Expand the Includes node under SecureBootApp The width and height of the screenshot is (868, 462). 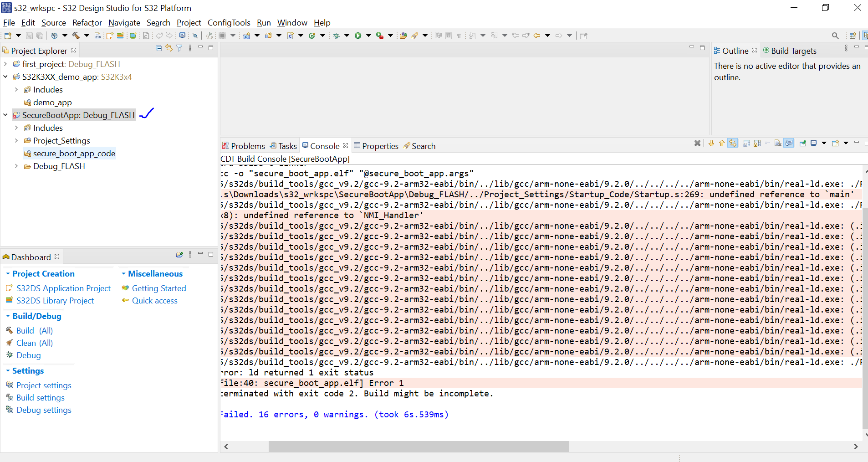click(16, 128)
